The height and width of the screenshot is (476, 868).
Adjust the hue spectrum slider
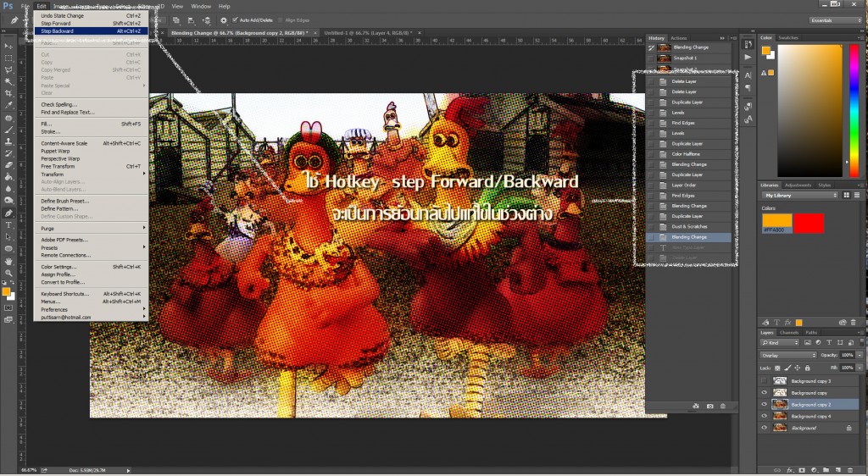[854, 110]
